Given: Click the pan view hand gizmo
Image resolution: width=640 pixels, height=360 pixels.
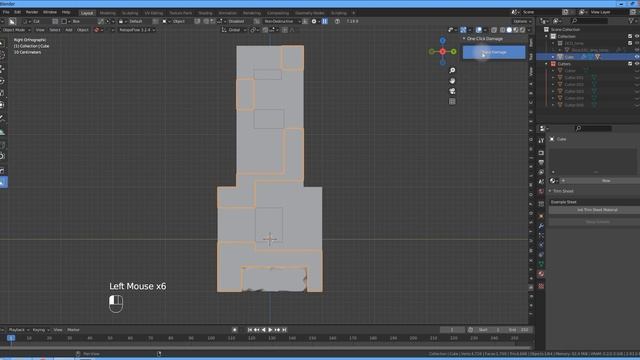Looking at the screenshot, I should pos(452,81).
